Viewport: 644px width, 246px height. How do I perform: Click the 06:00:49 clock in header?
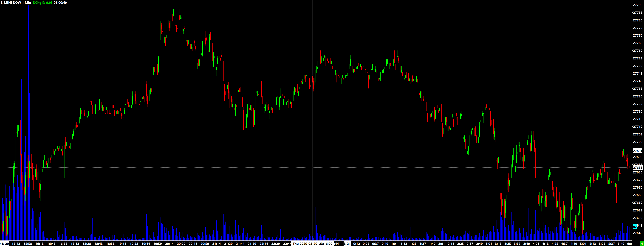pyautogui.click(x=60, y=3)
